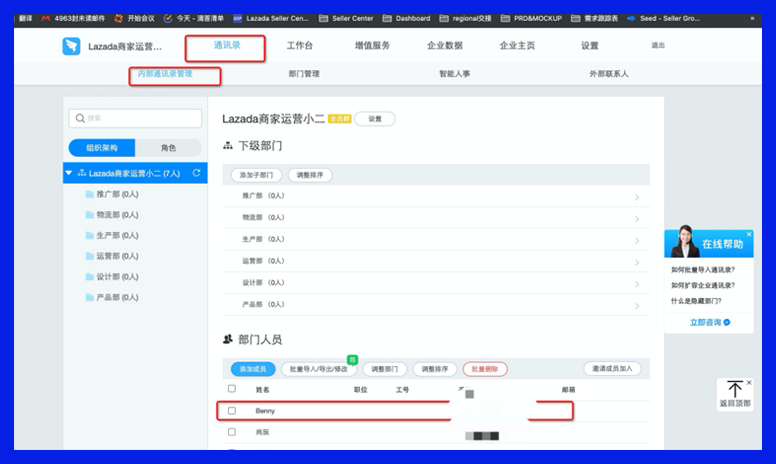
Task: Click the folder icon of 推广部 in the left tree
Action: click(90, 194)
